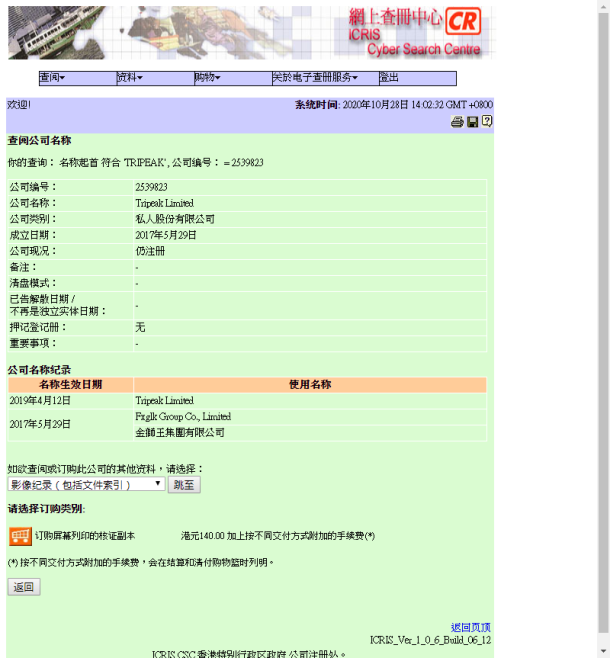This screenshot has width=610, height=658.
Task: Click scrollbar up arrow
Action: pos(604,6)
